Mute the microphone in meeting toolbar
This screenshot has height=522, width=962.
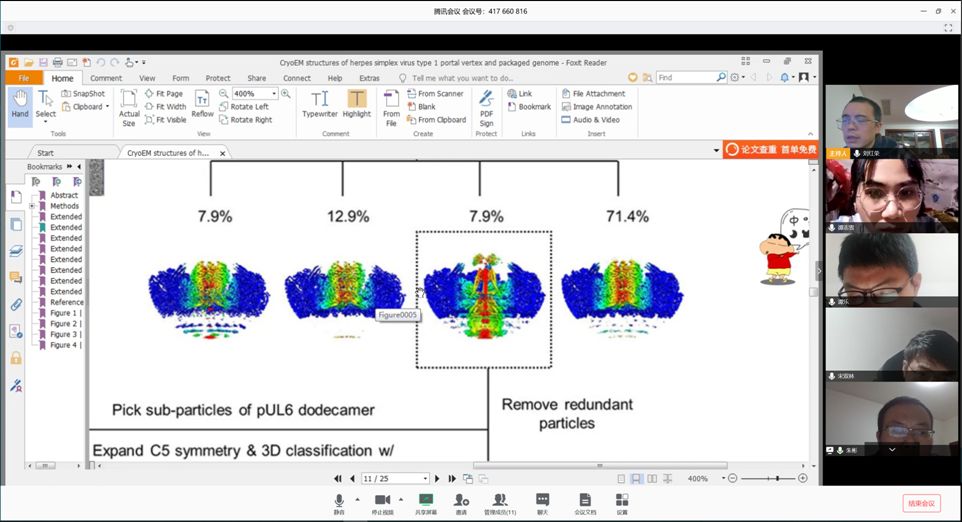pos(339,503)
